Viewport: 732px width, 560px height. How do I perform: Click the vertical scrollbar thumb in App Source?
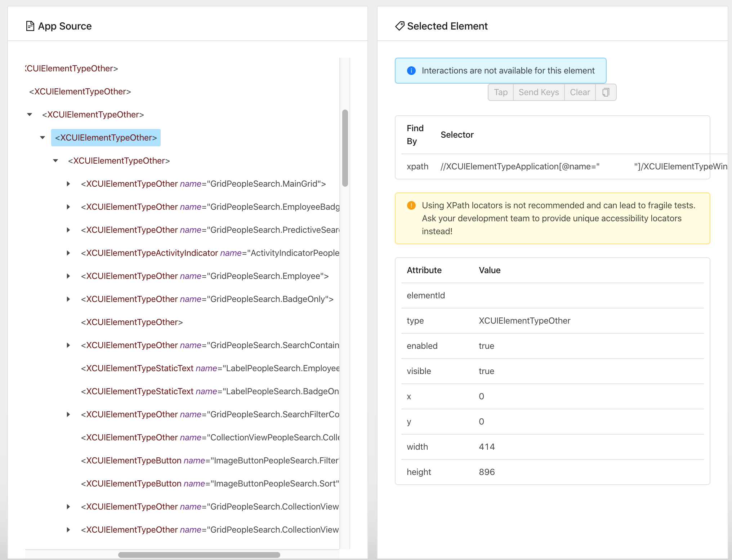(x=345, y=148)
